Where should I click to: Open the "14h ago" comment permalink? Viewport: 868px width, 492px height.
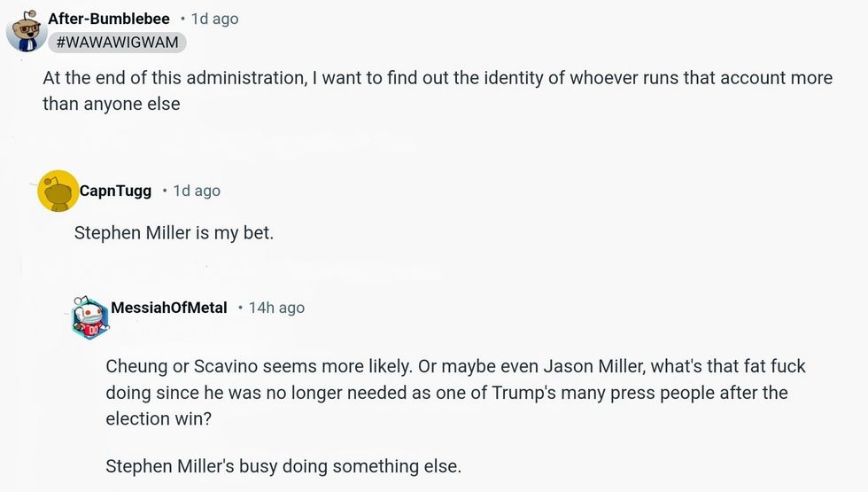point(276,308)
